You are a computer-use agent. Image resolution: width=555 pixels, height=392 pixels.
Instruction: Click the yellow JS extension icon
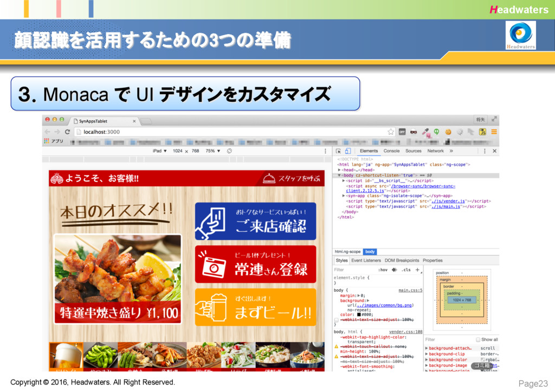482,132
